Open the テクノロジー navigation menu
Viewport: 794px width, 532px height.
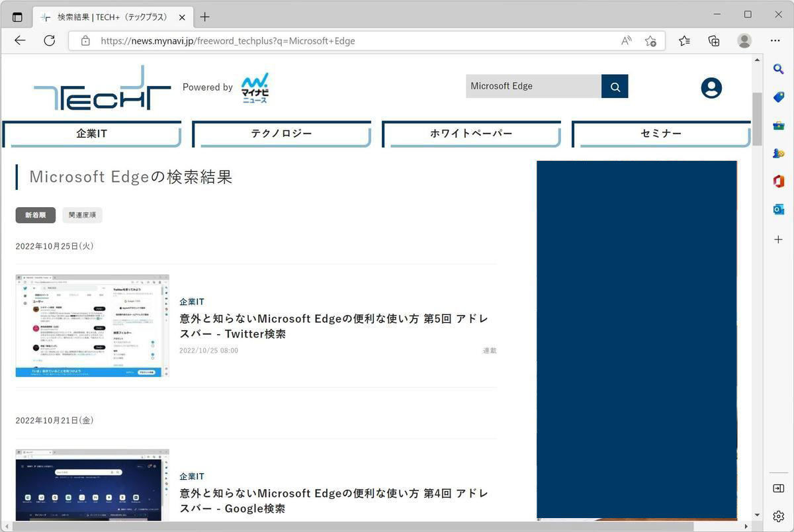pyautogui.click(x=281, y=134)
